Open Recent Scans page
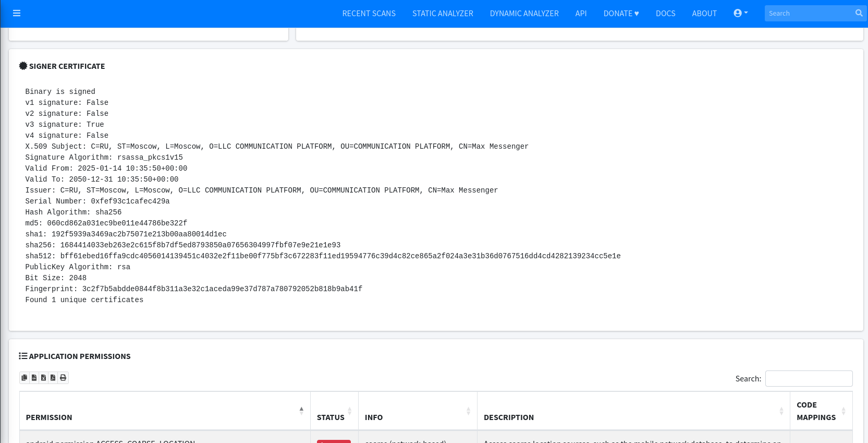 pos(369,14)
